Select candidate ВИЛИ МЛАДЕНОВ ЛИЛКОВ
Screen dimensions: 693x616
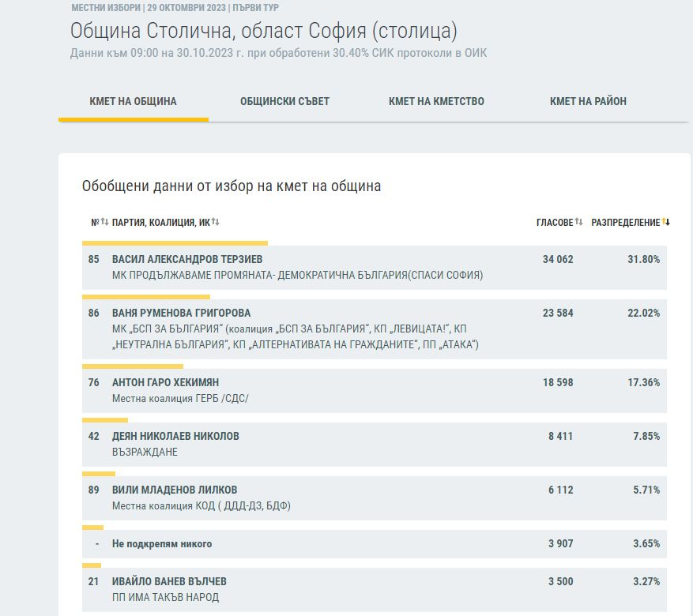click(175, 490)
